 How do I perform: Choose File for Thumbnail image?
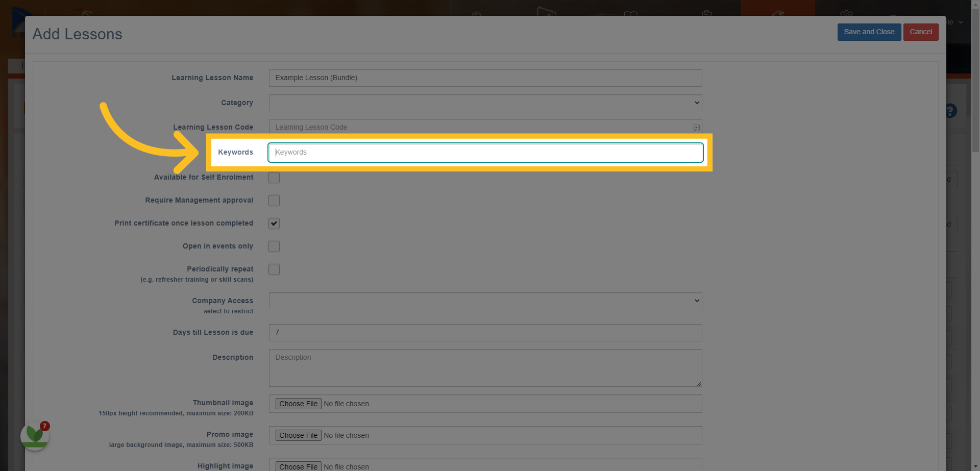click(x=298, y=404)
